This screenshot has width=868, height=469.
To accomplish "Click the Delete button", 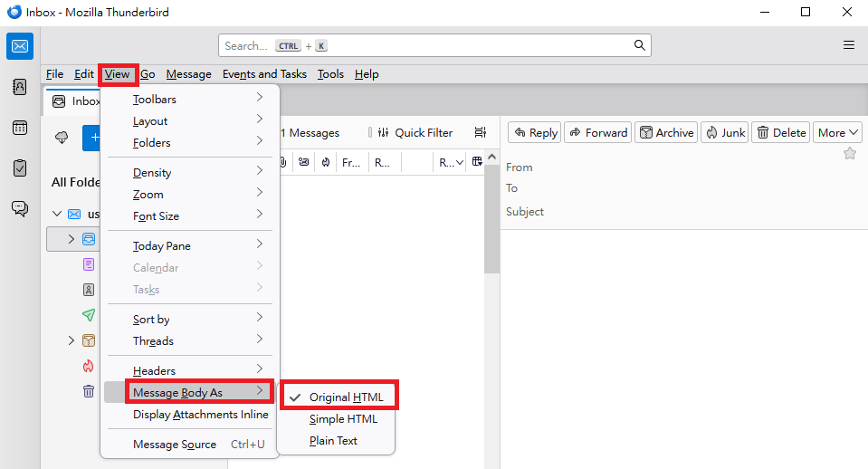I will tap(781, 133).
